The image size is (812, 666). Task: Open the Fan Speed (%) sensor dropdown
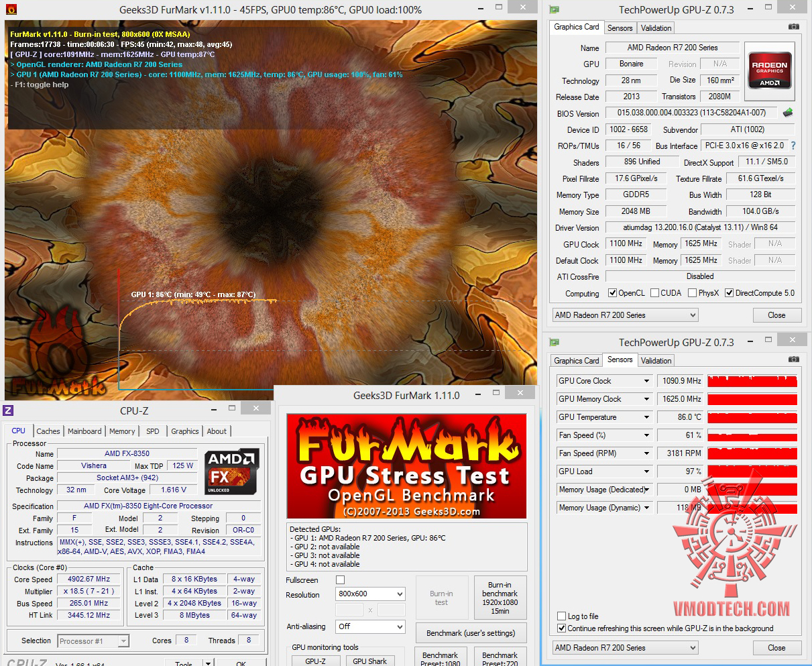point(646,435)
